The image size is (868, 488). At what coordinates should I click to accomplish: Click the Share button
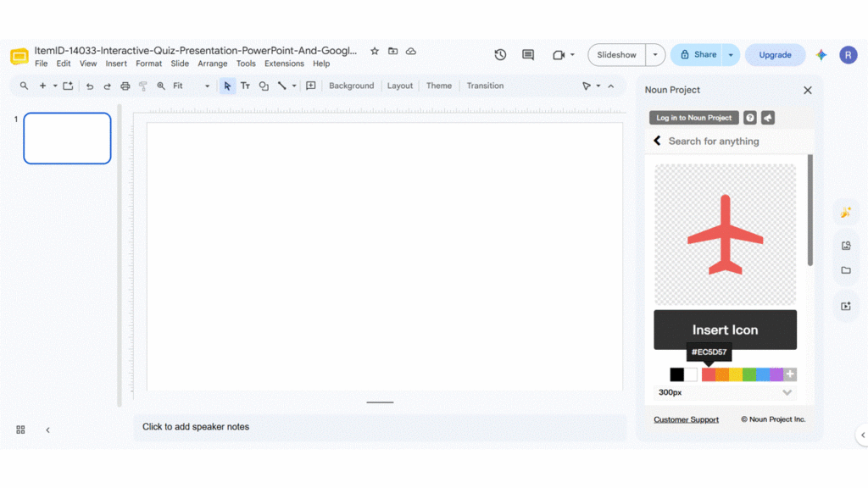pos(697,55)
